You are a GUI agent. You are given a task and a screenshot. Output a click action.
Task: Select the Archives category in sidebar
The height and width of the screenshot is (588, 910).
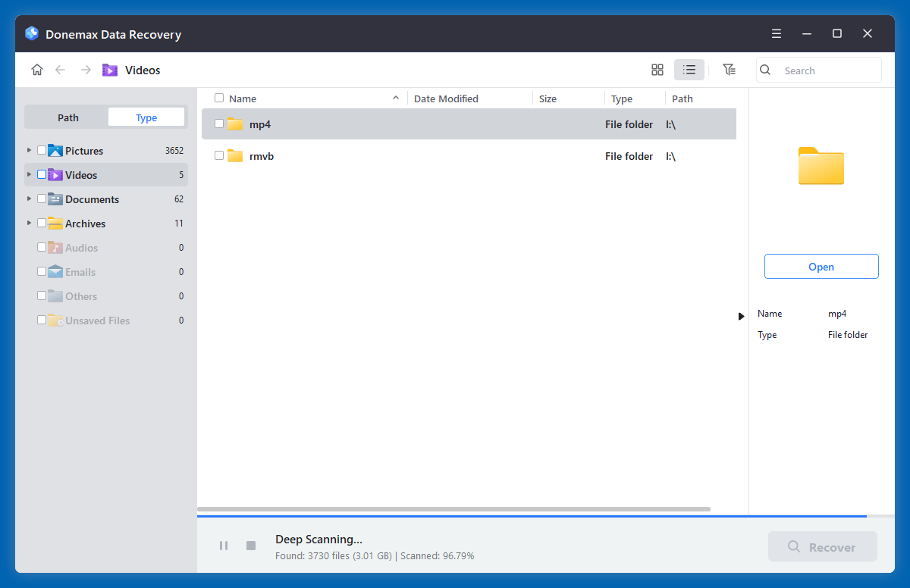(86, 223)
